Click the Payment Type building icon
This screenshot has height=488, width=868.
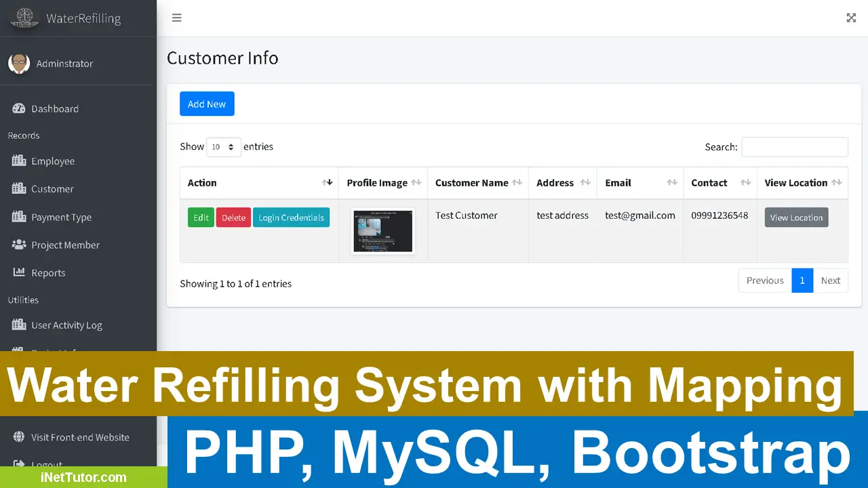(19, 217)
